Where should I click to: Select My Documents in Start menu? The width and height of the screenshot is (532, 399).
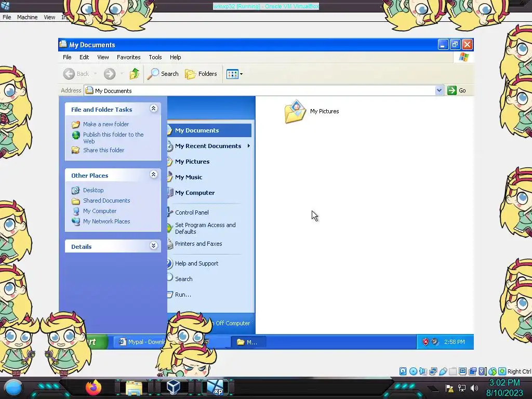[x=209, y=130]
